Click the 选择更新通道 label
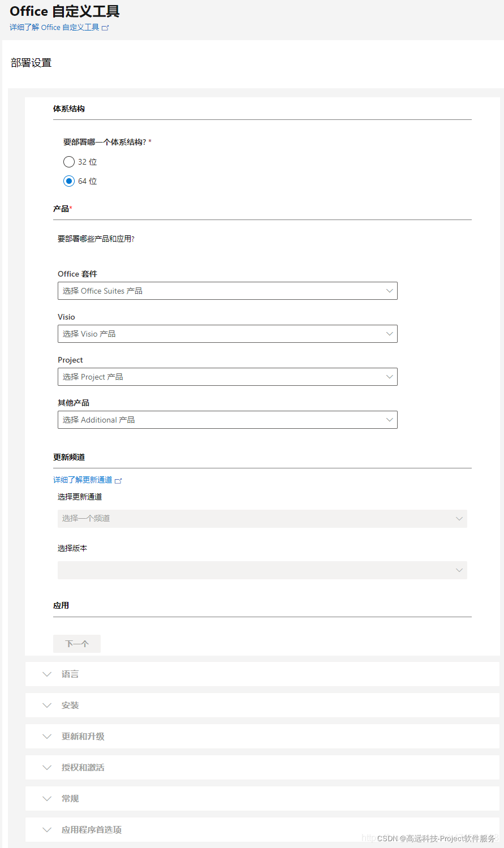 pos(80,497)
